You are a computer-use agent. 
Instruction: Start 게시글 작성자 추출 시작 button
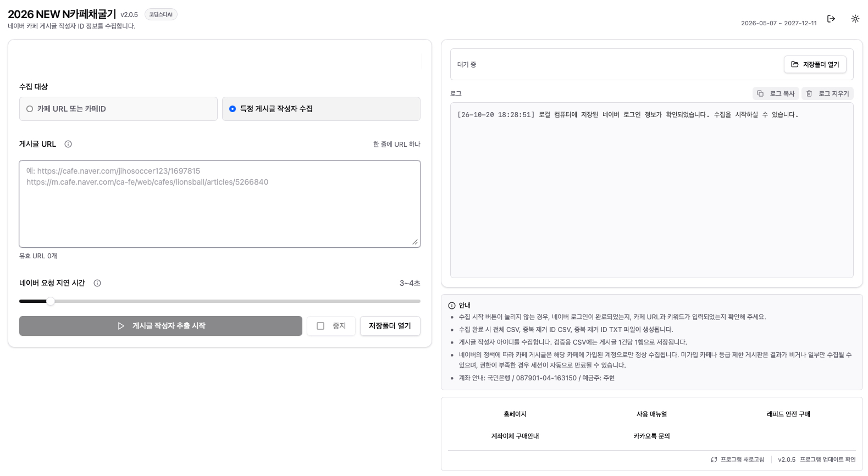pyautogui.click(x=161, y=326)
